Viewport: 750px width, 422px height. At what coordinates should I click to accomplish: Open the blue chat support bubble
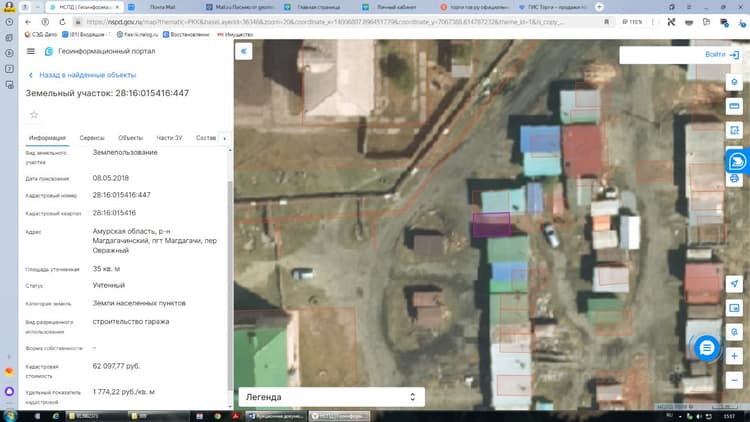[x=706, y=348]
